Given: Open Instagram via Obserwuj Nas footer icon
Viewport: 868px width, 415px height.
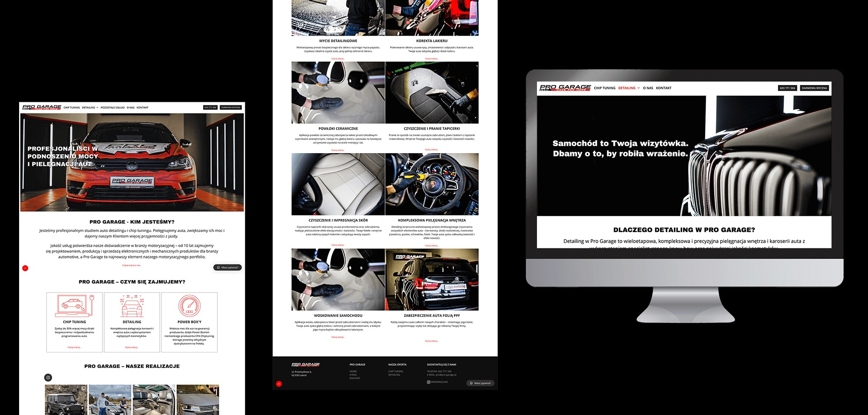Looking at the screenshot, I should click(x=429, y=383).
